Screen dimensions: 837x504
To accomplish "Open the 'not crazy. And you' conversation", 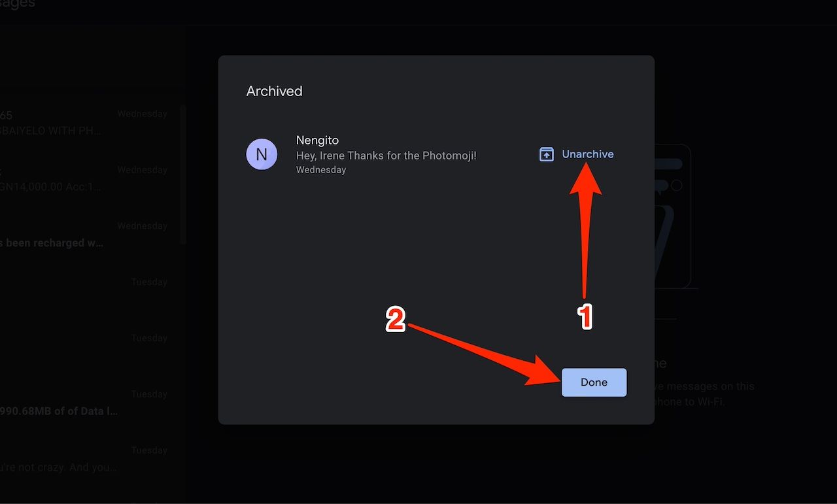I will coord(59,467).
